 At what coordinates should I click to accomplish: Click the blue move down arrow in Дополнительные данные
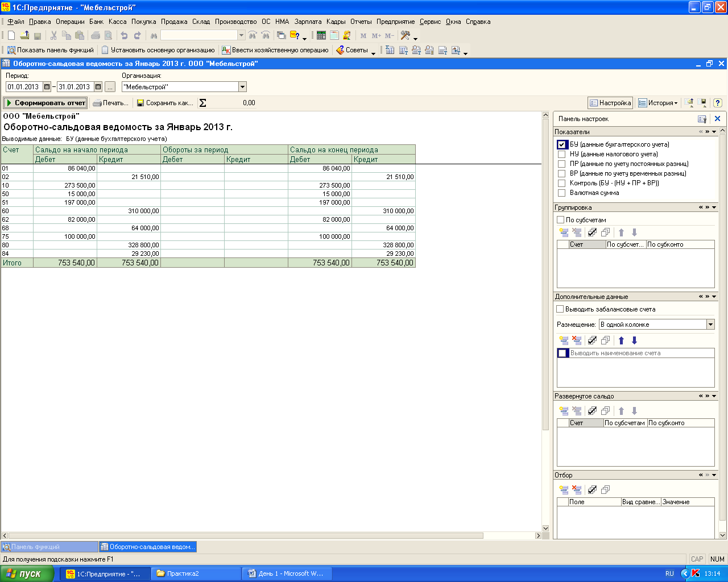(x=635, y=340)
